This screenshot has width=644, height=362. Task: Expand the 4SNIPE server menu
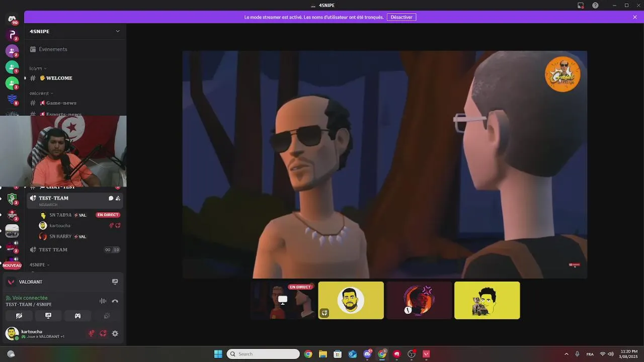click(x=75, y=31)
